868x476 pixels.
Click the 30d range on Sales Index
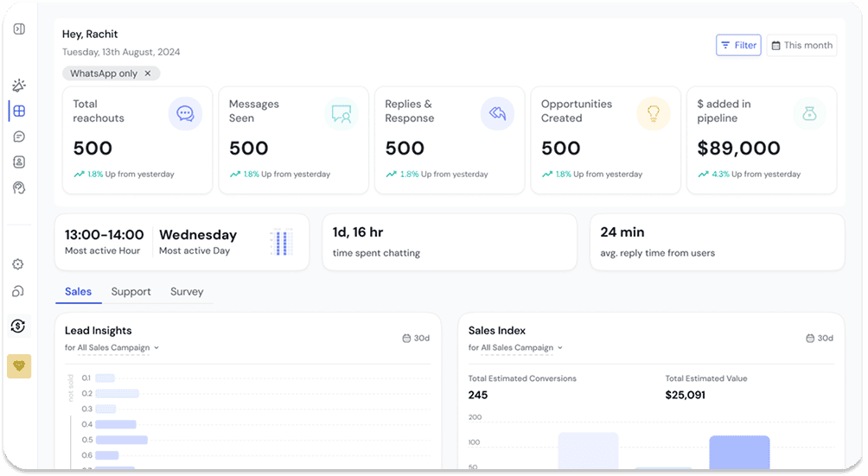click(819, 338)
